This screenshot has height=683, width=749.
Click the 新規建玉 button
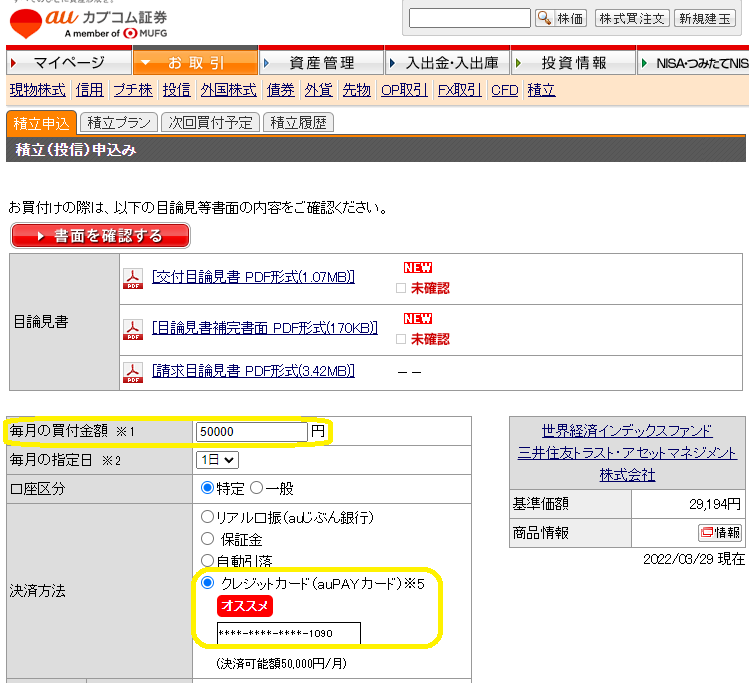point(705,19)
